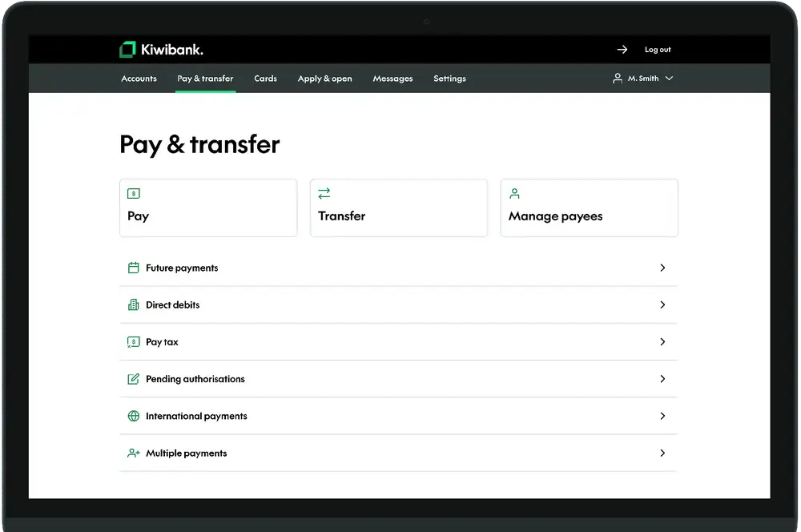Click the add-person icon for Multiple payments

pyautogui.click(x=133, y=453)
